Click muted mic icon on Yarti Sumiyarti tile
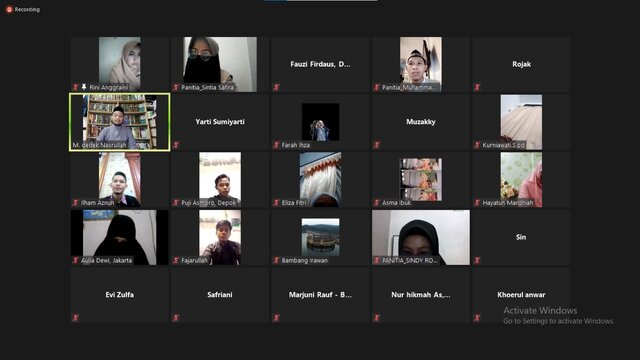The image size is (640, 360). pyautogui.click(x=176, y=145)
